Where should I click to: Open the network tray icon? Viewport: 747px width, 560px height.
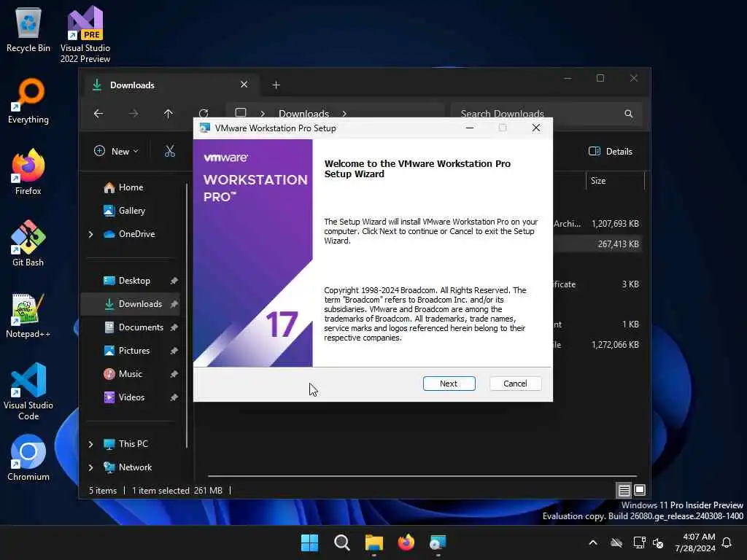pyautogui.click(x=639, y=542)
